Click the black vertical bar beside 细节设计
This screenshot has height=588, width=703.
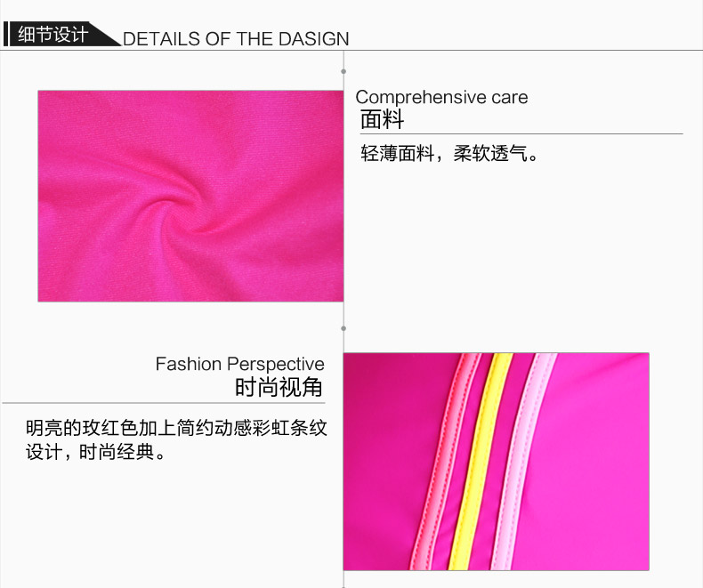click(5, 34)
